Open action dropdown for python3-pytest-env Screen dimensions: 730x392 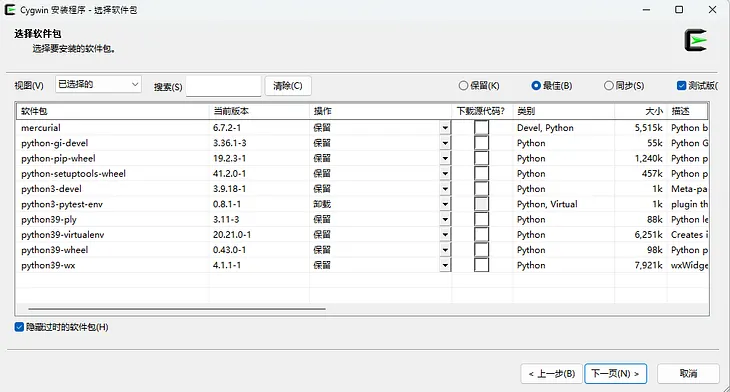[x=445, y=204]
